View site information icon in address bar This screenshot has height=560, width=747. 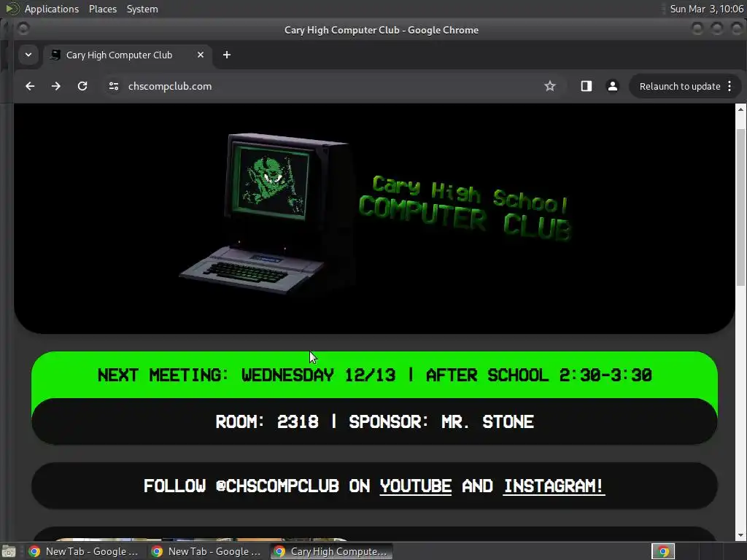pos(113,86)
